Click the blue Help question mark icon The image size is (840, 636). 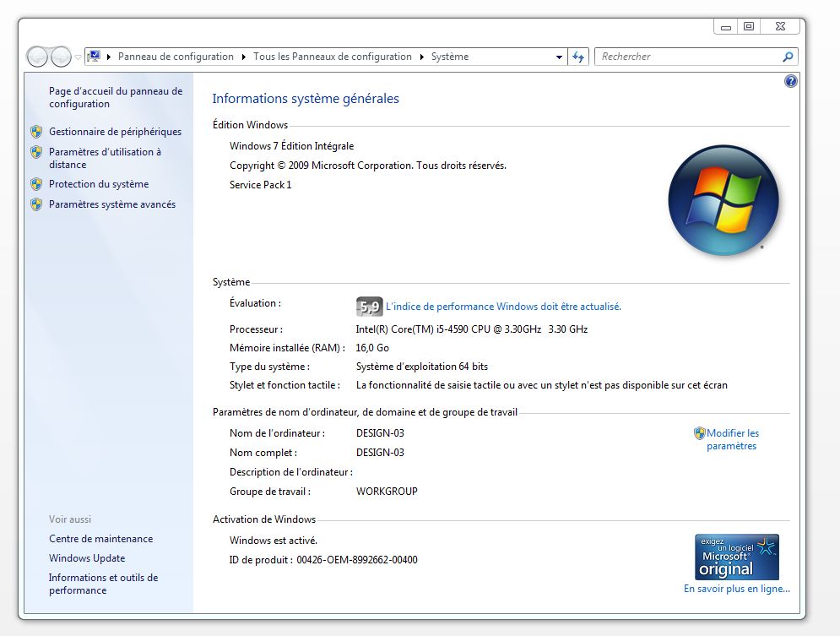[x=790, y=81]
